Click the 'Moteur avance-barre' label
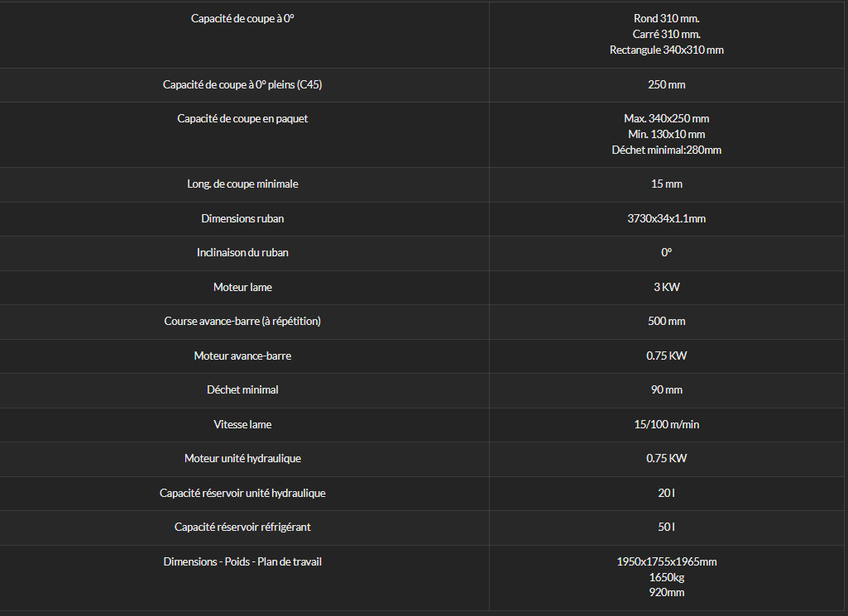 point(242,356)
